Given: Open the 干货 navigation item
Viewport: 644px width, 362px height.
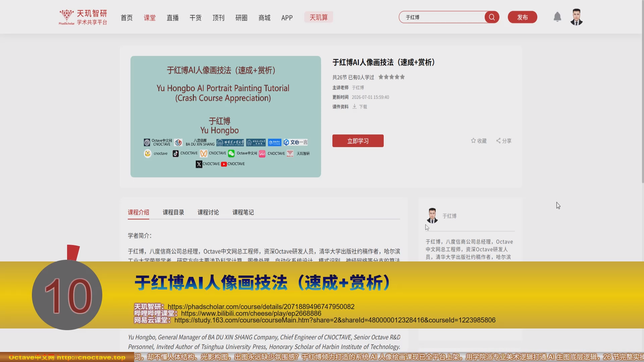Looking at the screenshot, I should (196, 18).
